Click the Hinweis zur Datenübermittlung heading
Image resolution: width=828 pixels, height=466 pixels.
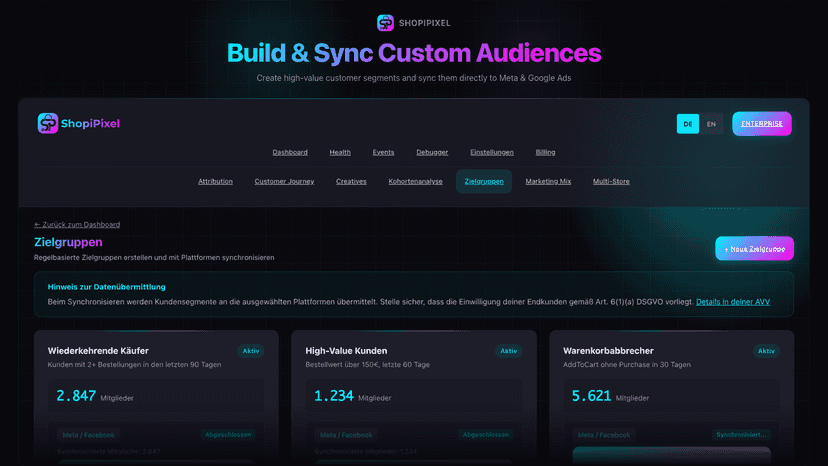coord(107,287)
